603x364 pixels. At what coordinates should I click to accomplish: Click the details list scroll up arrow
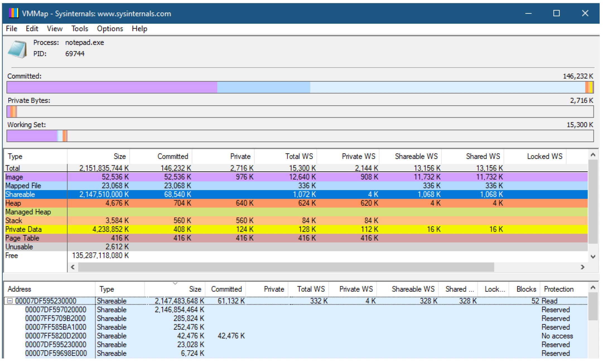coord(593,287)
